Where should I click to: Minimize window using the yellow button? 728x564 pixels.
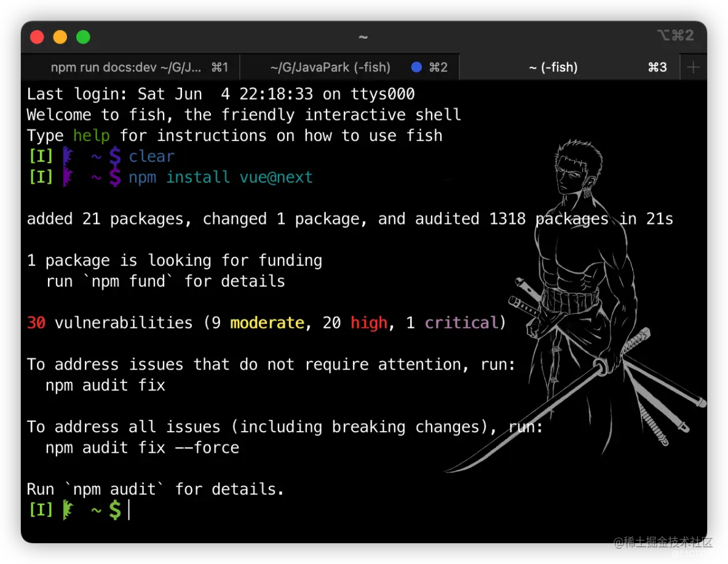60,37
